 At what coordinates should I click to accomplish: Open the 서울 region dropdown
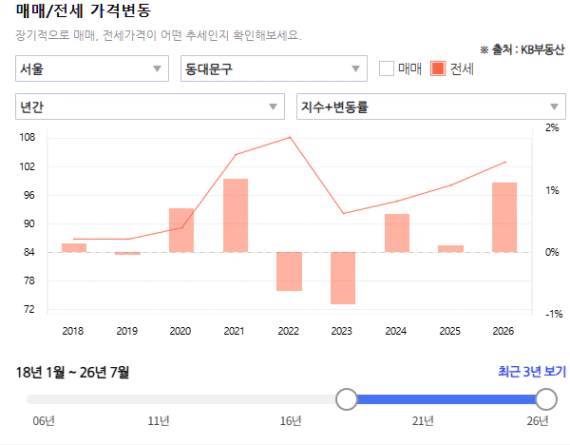click(92, 68)
